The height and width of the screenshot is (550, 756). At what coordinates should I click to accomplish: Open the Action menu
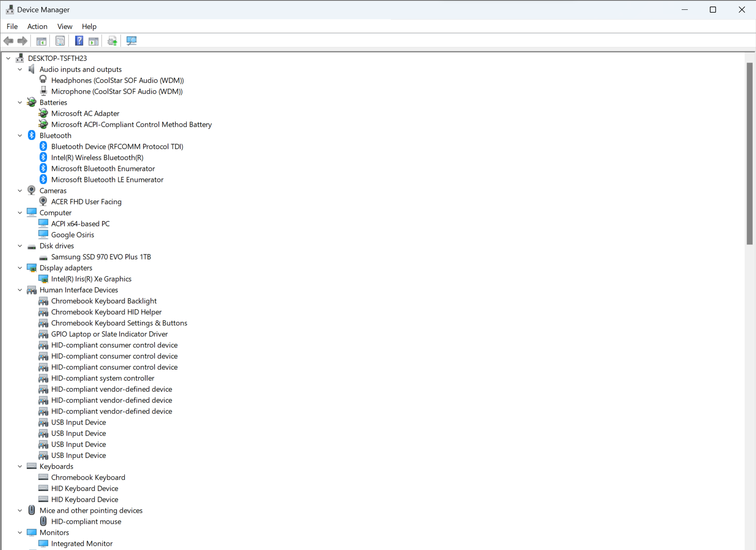coord(37,26)
